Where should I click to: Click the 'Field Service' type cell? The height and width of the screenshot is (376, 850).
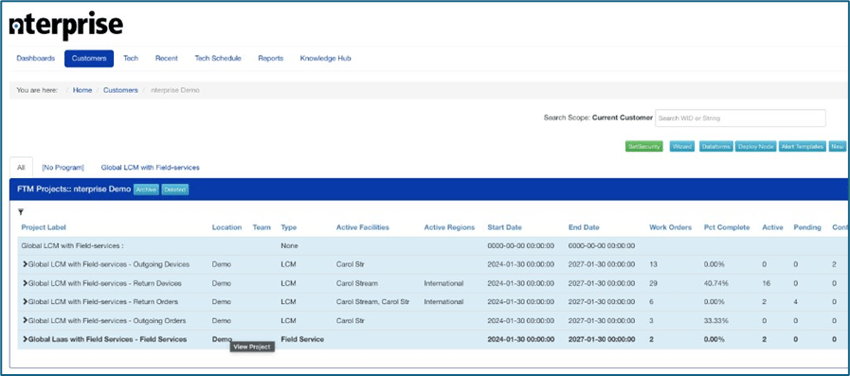tap(302, 339)
